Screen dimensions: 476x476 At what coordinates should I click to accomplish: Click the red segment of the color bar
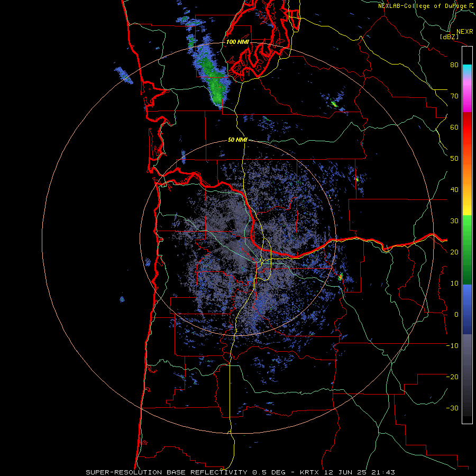tap(467, 127)
